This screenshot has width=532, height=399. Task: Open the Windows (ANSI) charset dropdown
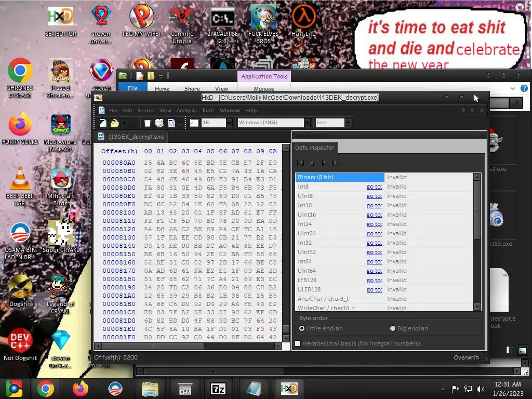pyautogui.click(x=307, y=123)
